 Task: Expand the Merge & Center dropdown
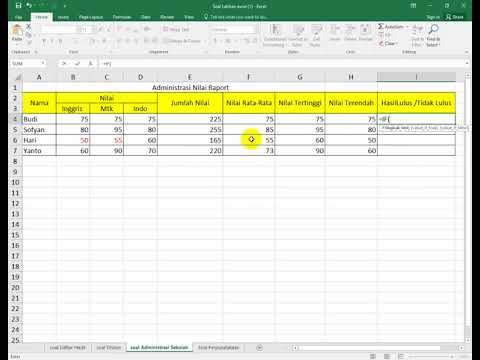click(205, 41)
